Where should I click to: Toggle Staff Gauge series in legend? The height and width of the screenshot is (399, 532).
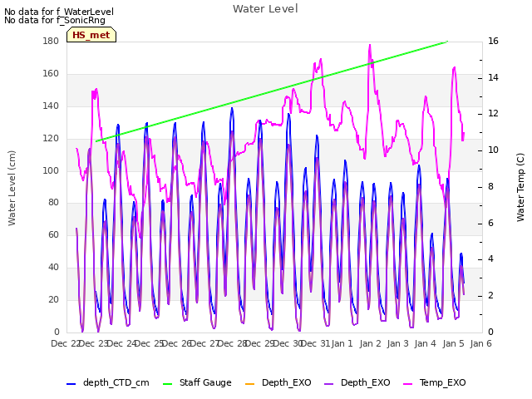pyautogui.click(x=197, y=382)
